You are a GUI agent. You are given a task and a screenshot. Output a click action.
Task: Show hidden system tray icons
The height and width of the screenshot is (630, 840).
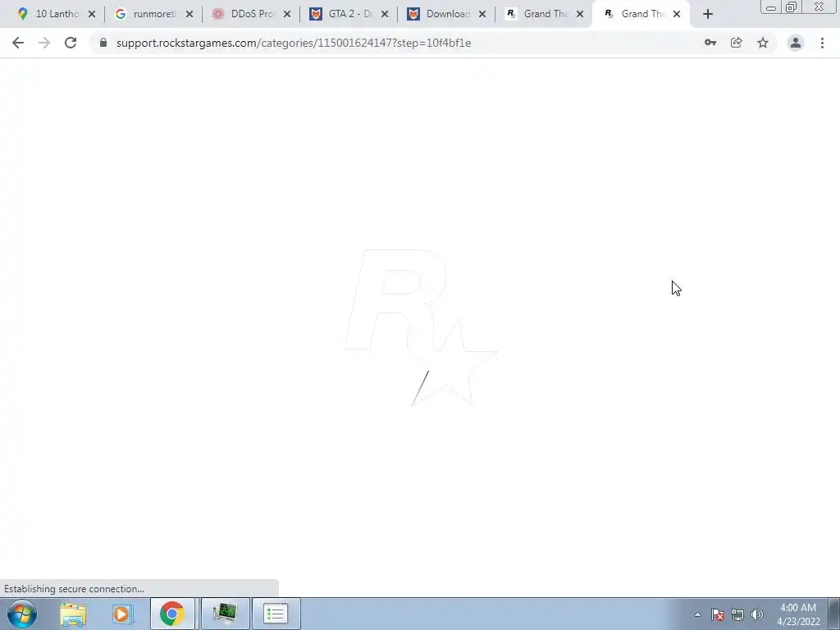coord(697,614)
